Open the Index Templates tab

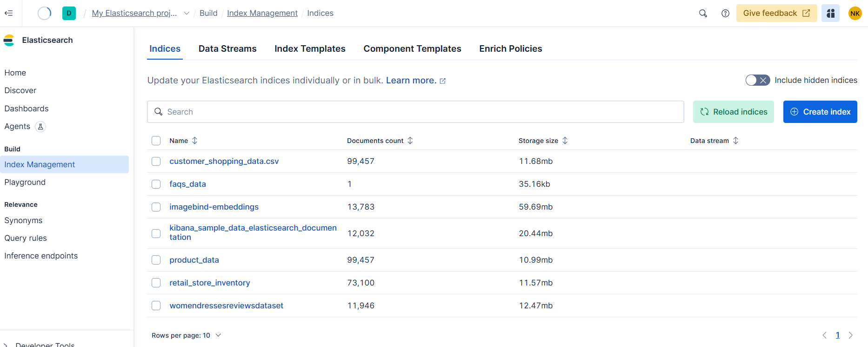click(x=310, y=49)
